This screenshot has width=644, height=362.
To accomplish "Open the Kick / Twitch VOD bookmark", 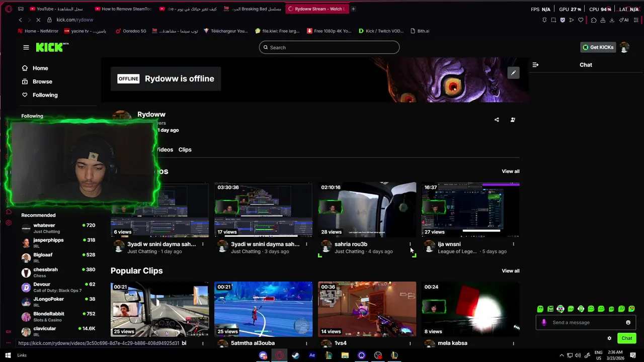I will pos(381,31).
